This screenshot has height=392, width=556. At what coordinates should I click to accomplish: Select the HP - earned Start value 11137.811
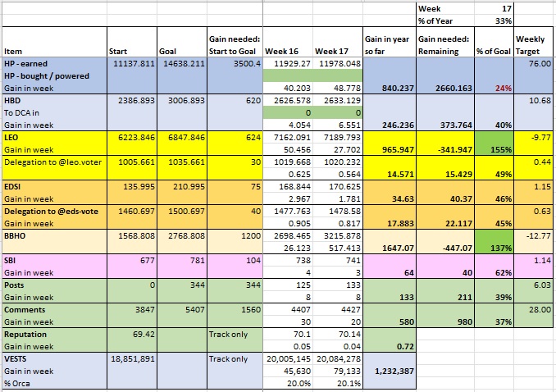click(132, 63)
